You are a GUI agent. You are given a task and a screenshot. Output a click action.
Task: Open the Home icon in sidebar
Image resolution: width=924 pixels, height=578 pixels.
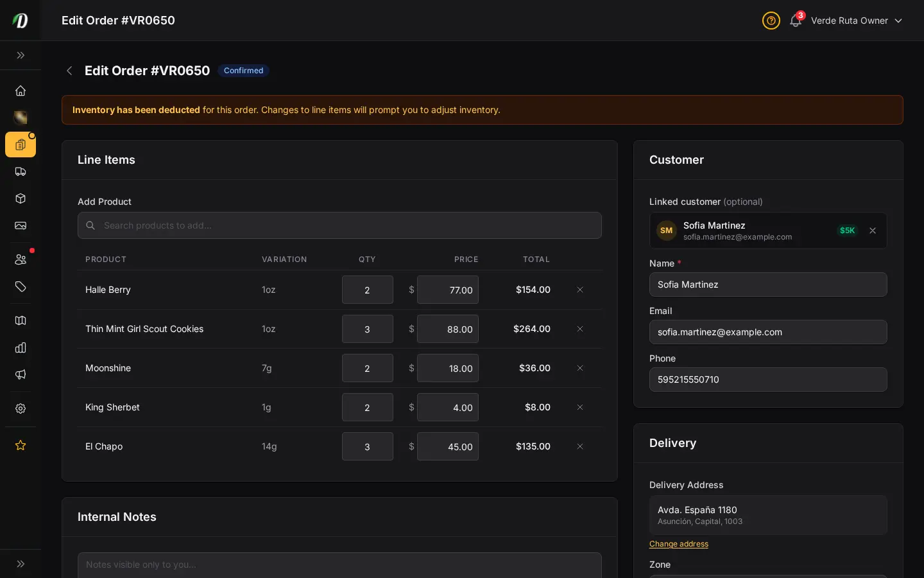pos(21,91)
